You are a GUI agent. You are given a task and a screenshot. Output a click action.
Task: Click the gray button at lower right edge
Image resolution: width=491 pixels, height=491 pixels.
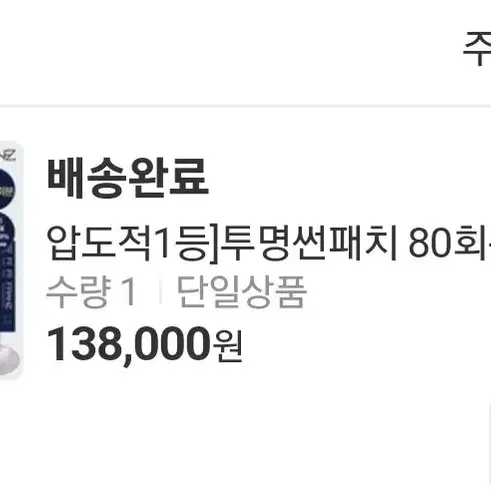[488, 445]
